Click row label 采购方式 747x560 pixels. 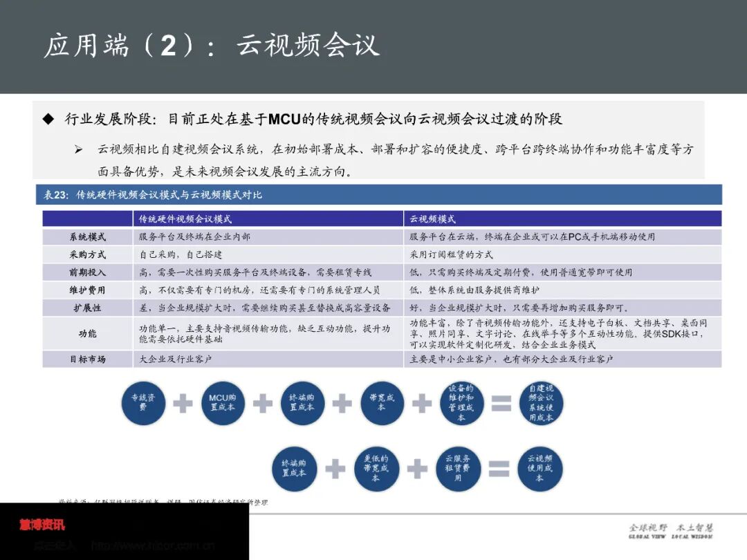[x=88, y=254]
